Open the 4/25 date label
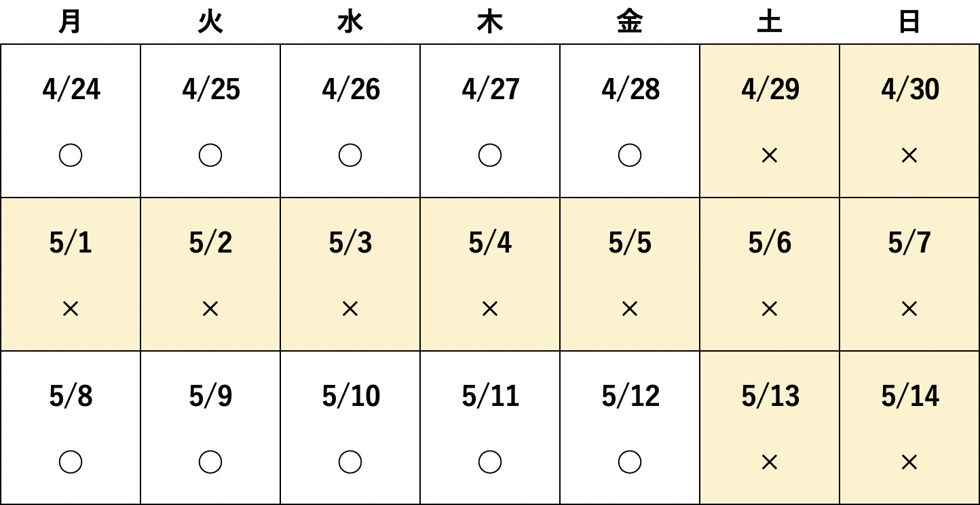This screenshot has width=980, height=505. (x=211, y=90)
